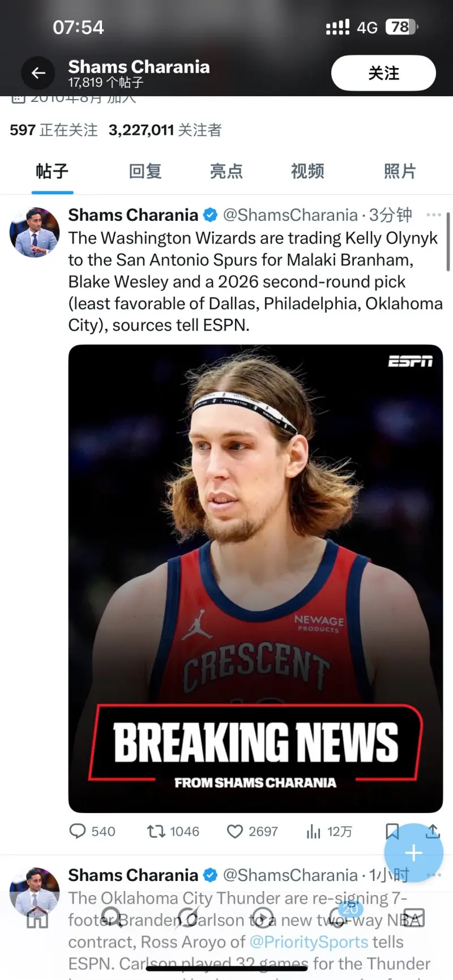Open more options on the 3分钟 post
This screenshot has height=980, width=453.
coord(434,215)
